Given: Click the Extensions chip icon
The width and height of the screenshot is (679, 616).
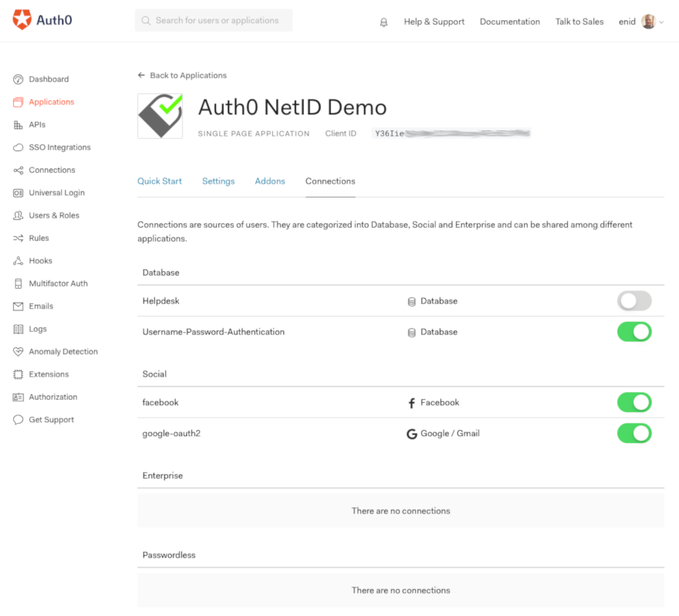Looking at the screenshot, I should 19,374.
